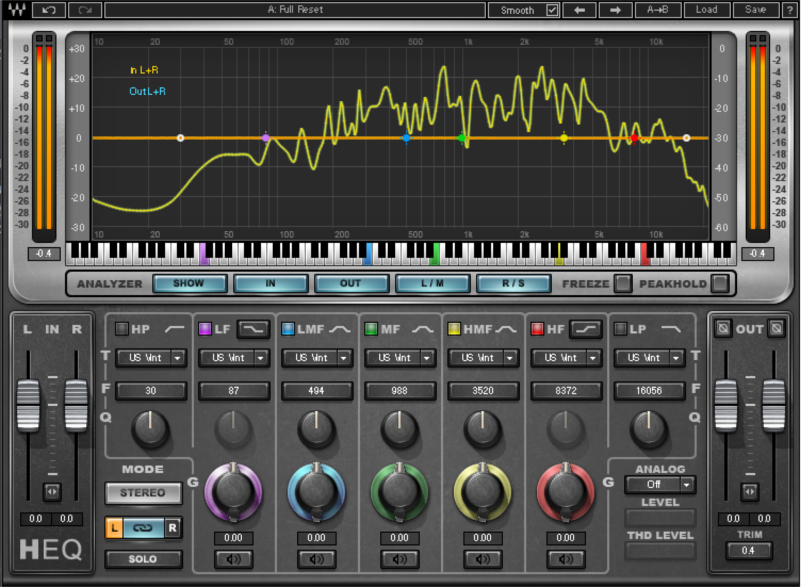Open LMF filter type US Vint dropdown
The width and height of the screenshot is (801, 587).
coord(316,358)
